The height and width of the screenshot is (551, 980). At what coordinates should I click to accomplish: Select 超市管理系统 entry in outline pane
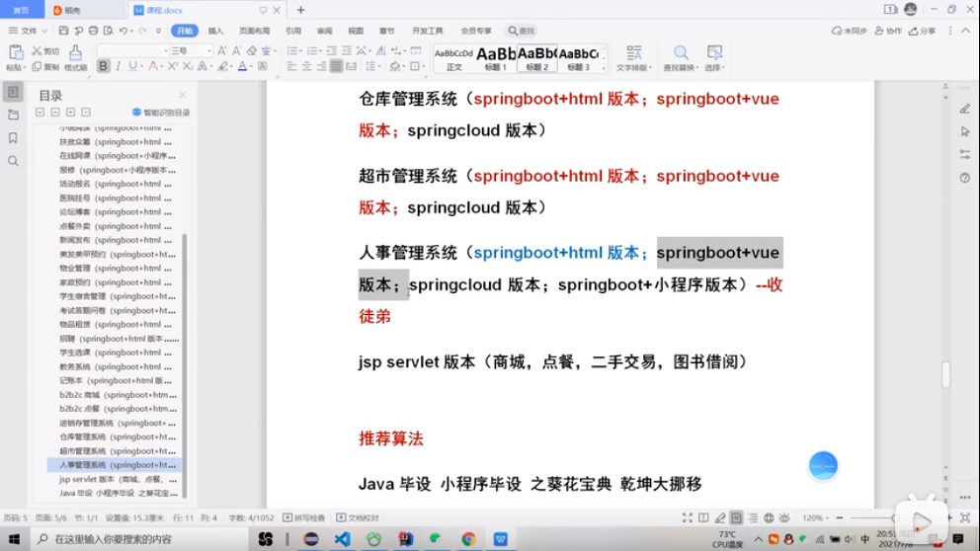118,450
